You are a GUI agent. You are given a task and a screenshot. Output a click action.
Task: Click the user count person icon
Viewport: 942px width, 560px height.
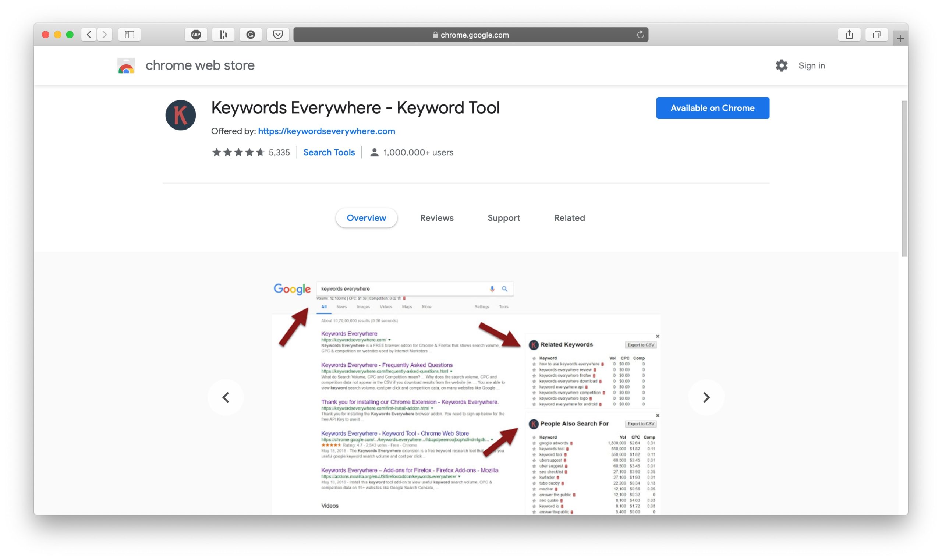tap(374, 152)
